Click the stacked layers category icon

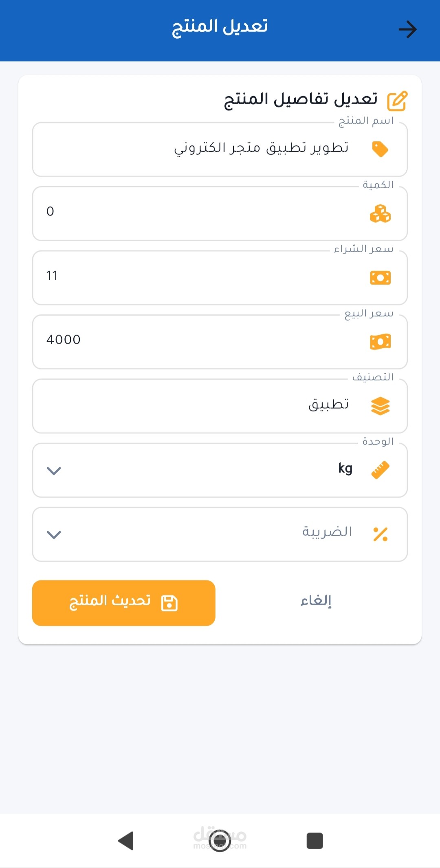click(x=380, y=406)
